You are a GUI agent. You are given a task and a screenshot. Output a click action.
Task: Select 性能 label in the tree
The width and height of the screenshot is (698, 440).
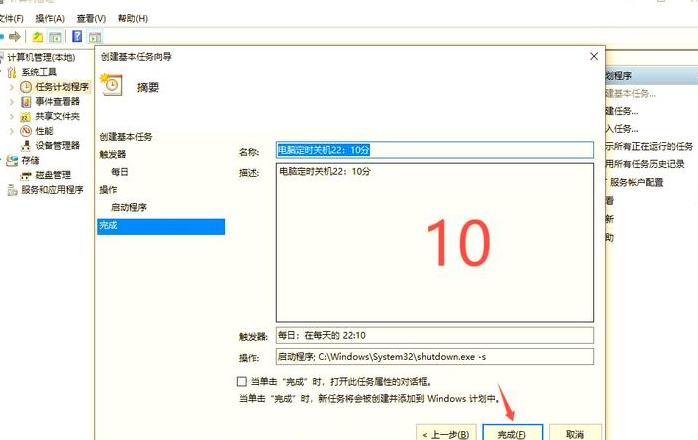point(44,131)
